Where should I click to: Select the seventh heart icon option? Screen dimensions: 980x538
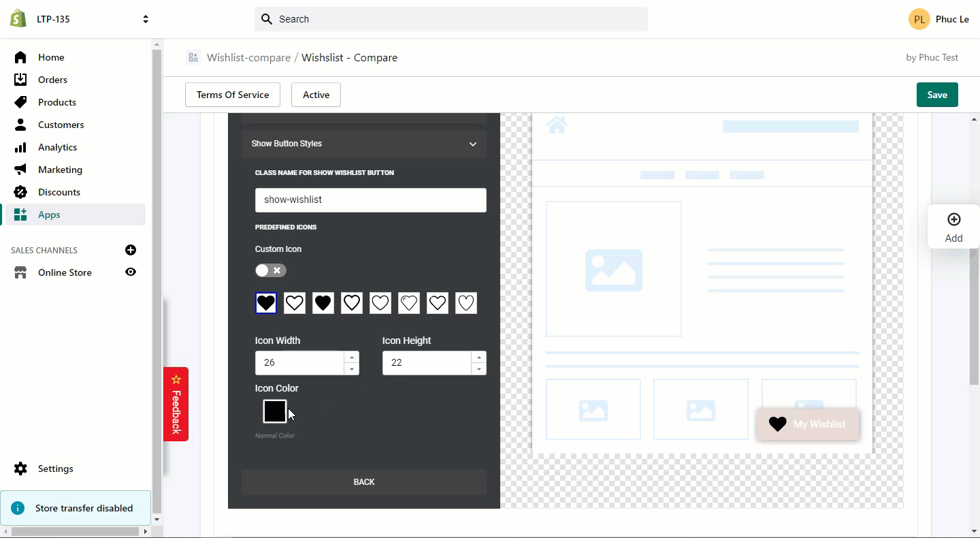click(x=438, y=303)
